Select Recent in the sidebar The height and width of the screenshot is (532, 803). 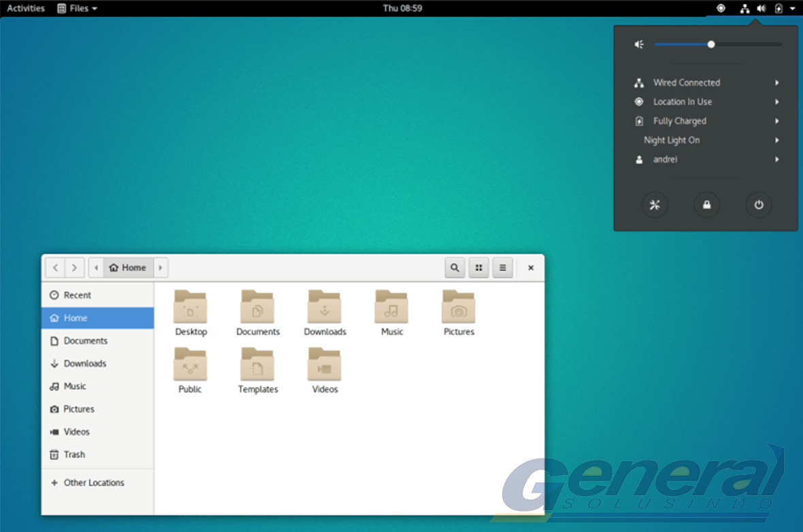pyautogui.click(x=97, y=295)
